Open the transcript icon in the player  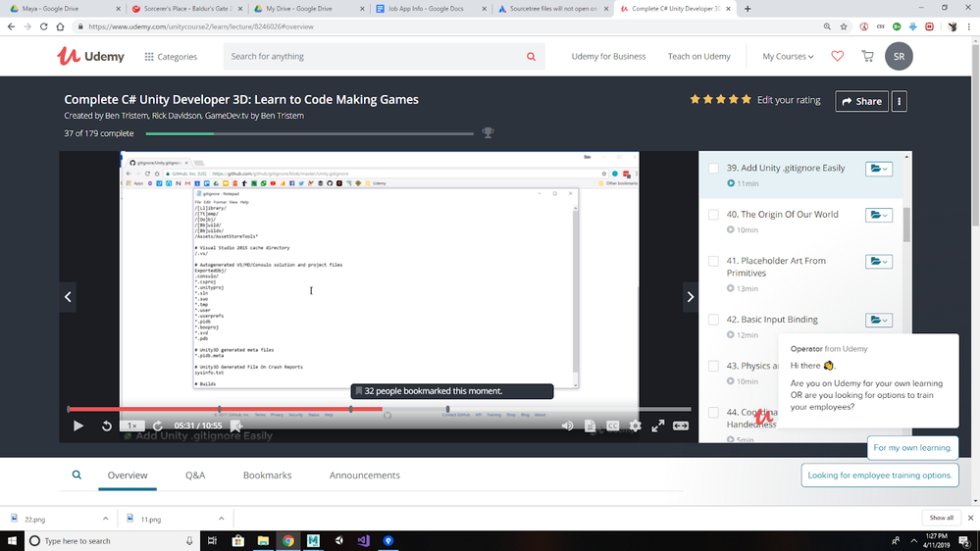click(x=590, y=426)
